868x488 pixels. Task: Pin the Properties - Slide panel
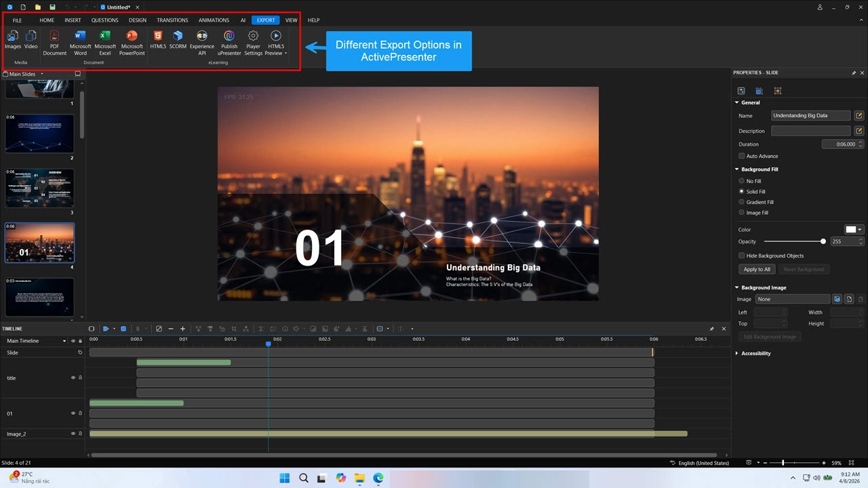tap(853, 73)
